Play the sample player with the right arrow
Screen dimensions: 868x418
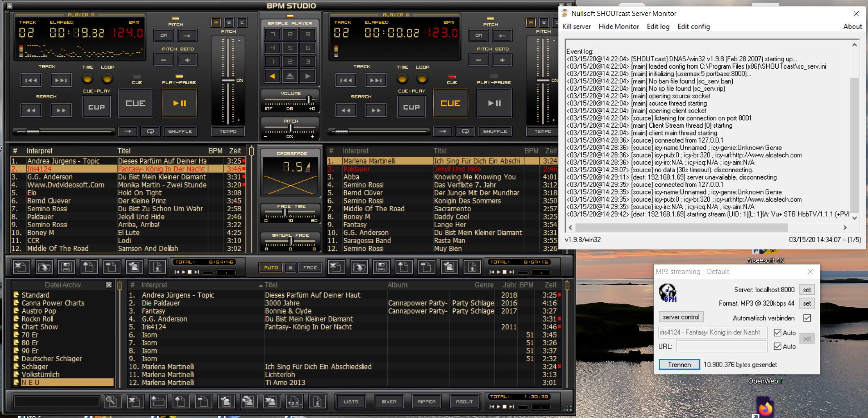pos(307,76)
